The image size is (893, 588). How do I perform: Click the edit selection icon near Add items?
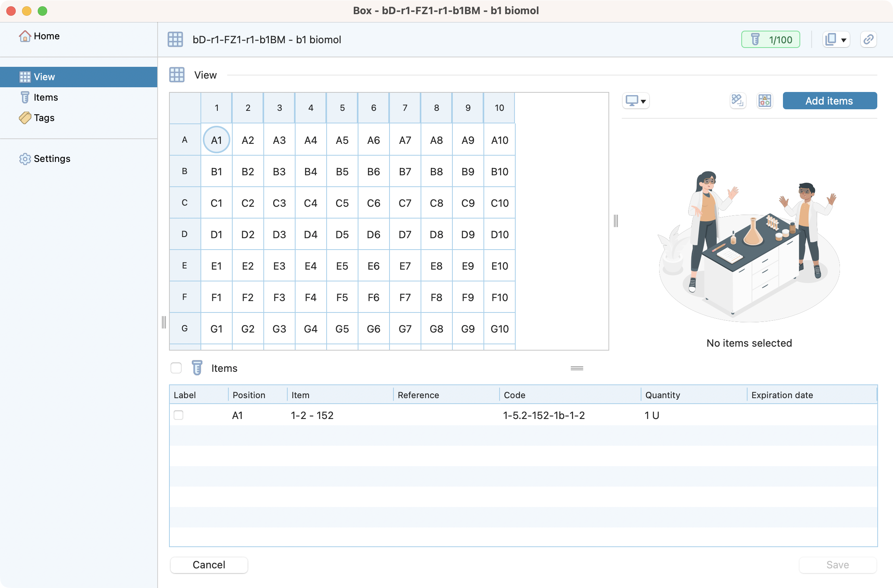point(737,101)
